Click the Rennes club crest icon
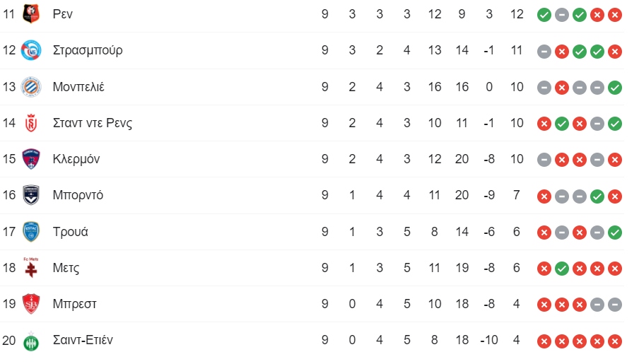This screenshot has width=639, height=364. tap(31, 14)
